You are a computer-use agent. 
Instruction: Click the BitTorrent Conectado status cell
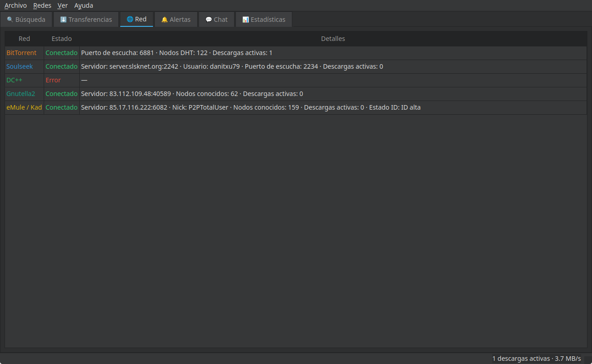click(61, 53)
